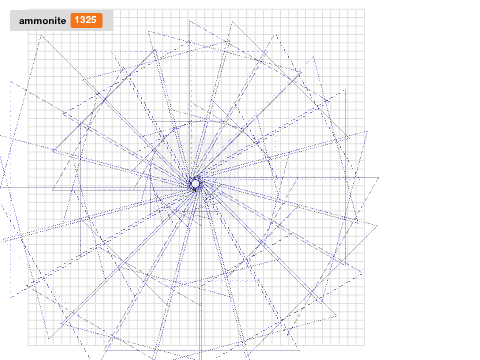The image size is (480, 360).
Task: Click the vertical line running up from the center
Action: point(190,100)
